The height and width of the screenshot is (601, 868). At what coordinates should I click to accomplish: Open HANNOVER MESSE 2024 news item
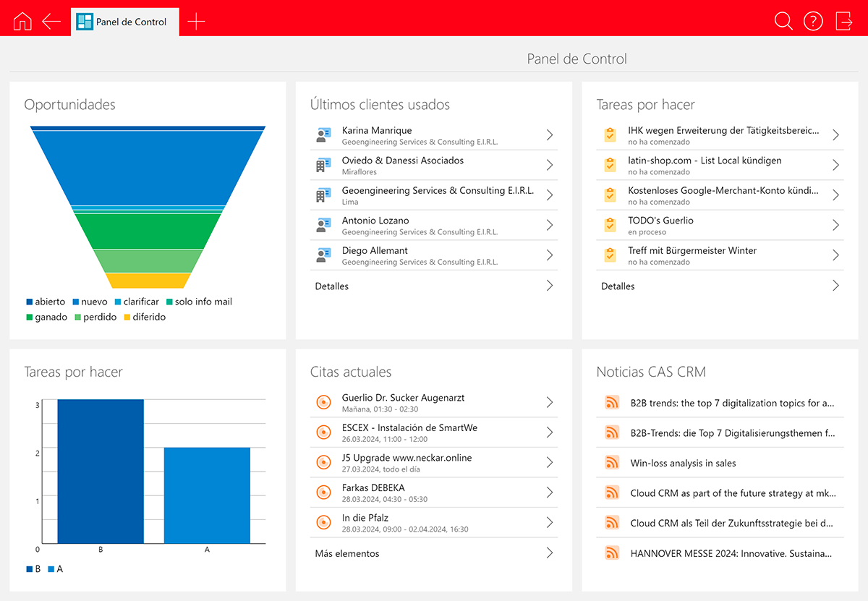pyautogui.click(x=731, y=553)
